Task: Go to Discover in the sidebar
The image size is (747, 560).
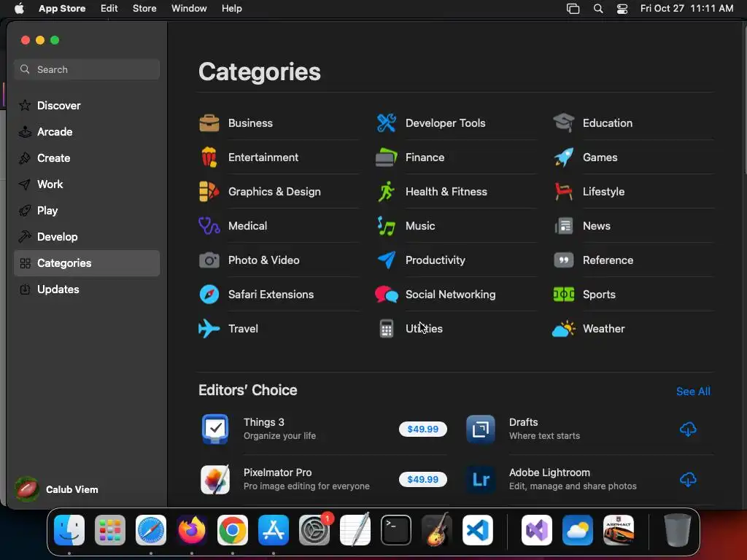Action: (x=87, y=105)
